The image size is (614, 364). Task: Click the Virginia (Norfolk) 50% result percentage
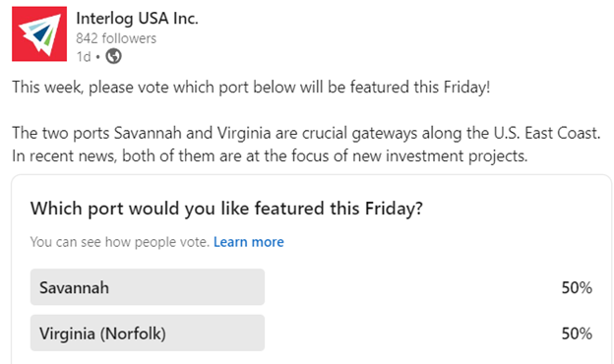point(577,334)
